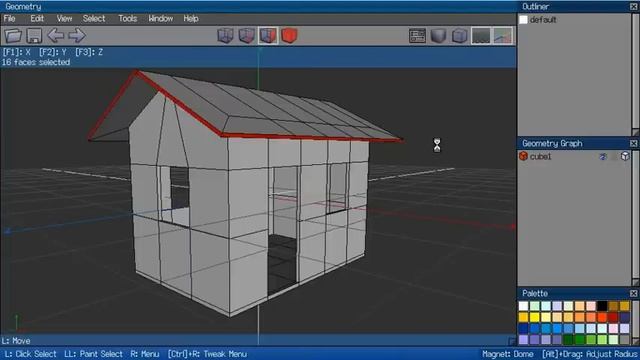
Task: Click the 'Magnet: Dome' status entry
Action: pyautogui.click(x=508, y=354)
